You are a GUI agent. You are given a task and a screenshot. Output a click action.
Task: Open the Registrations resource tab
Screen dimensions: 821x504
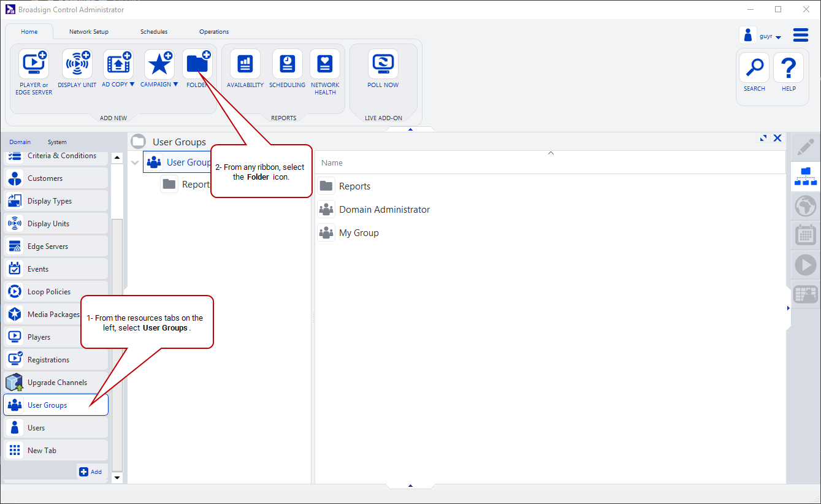56,360
